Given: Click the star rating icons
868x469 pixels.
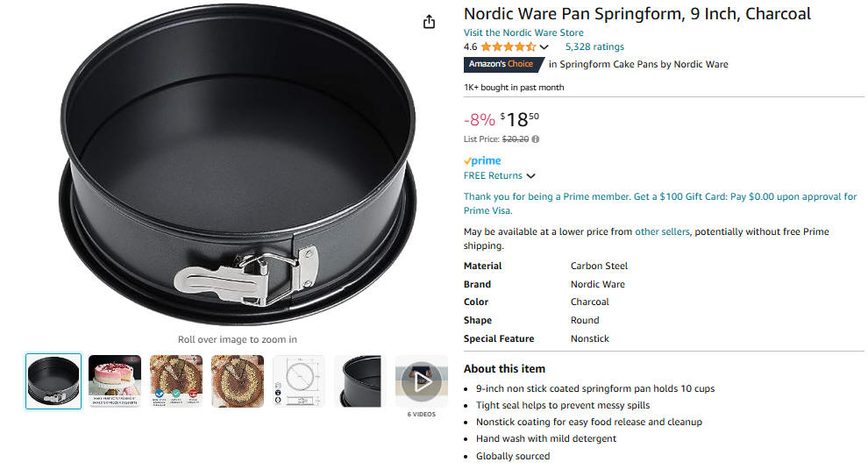Looking at the screenshot, I should pos(509,47).
